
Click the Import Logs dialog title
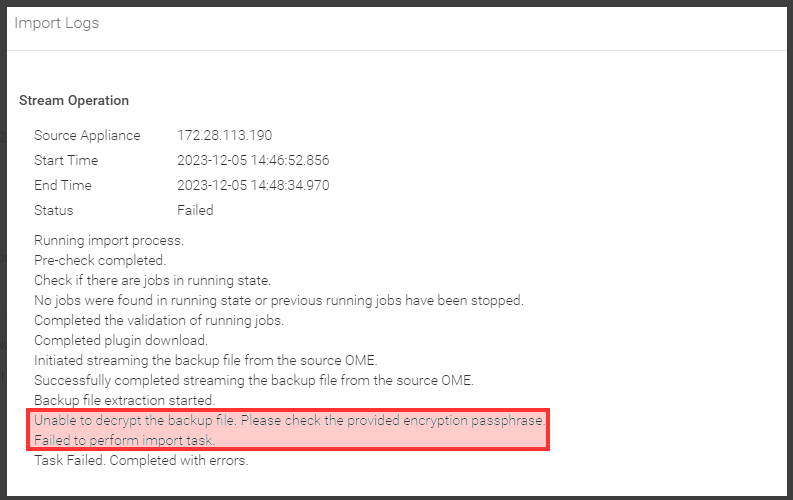point(56,23)
